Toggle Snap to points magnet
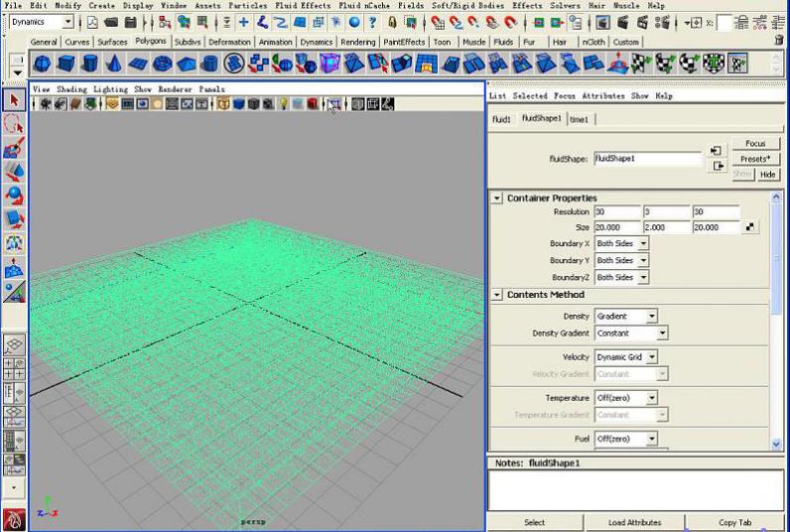790x532 pixels. (x=473, y=22)
